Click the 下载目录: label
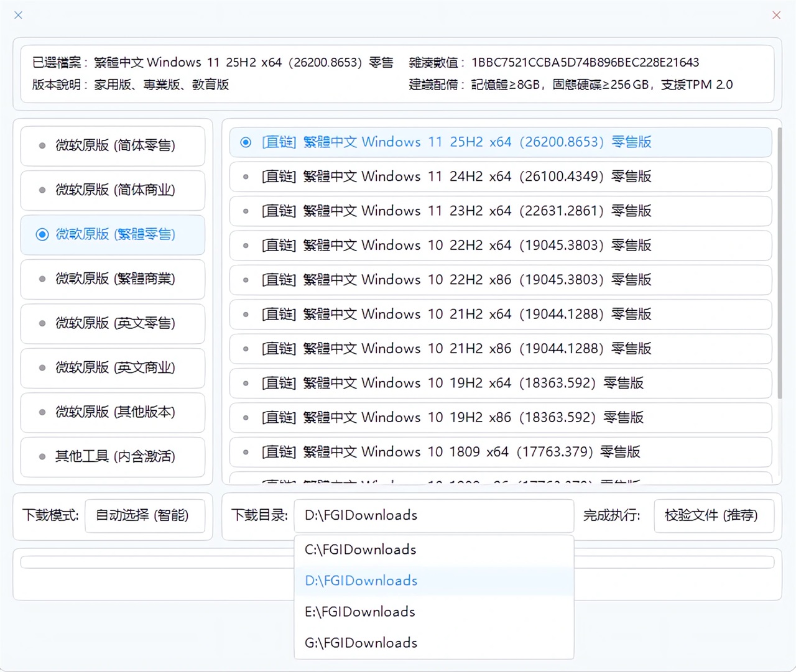Viewport: 796px width, 672px height. [x=259, y=516]
